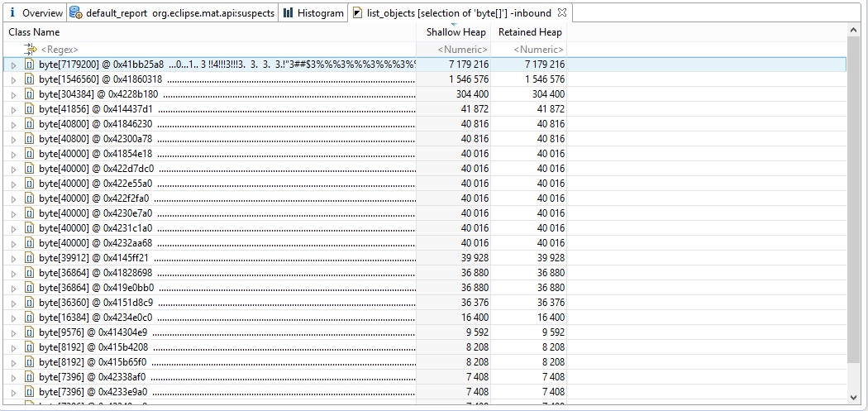868x411 pixels.
Task: Click retained heap value 1 546 576
Action: coord(545,79)
